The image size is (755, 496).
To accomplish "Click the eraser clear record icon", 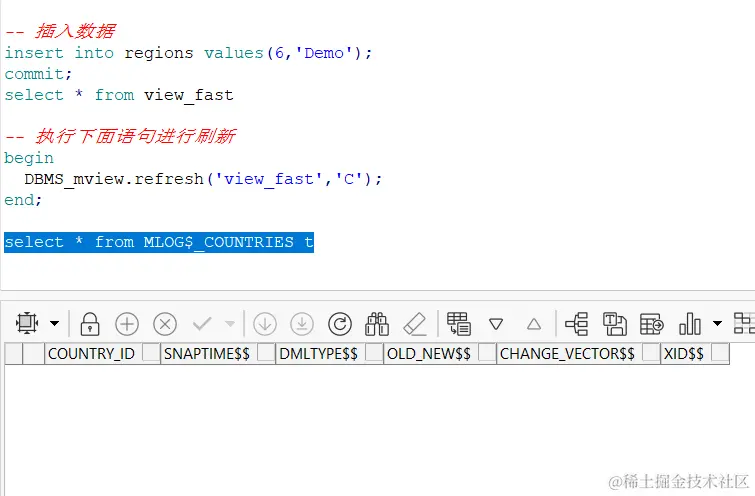I will [x=415, y=324].
